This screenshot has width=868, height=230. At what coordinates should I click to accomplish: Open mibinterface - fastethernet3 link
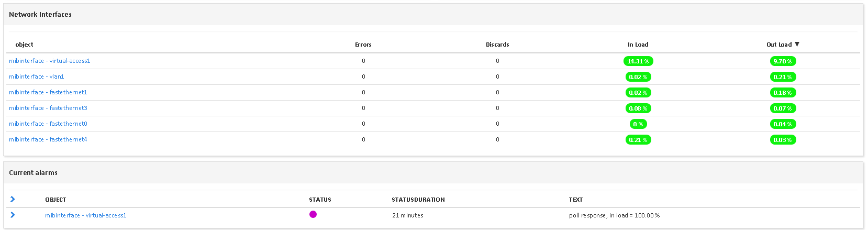[x=48, y=108]
